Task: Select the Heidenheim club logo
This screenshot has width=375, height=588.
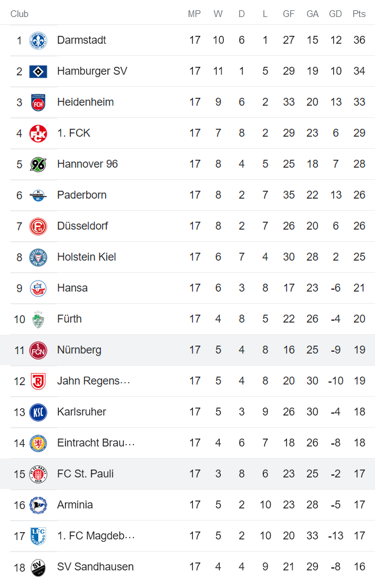Action: coord(38,102)
